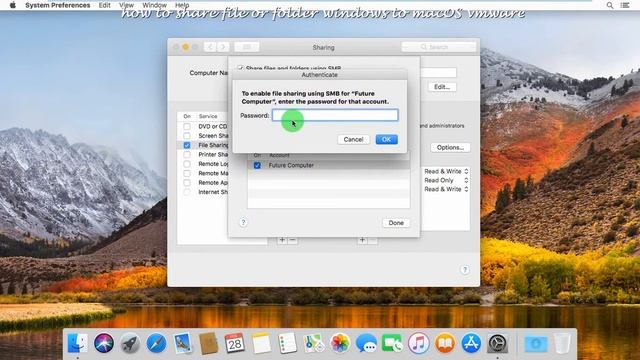Open Read Only permission popup
The height and width of the screenshot is (360, 640).
tap(446, 180)
